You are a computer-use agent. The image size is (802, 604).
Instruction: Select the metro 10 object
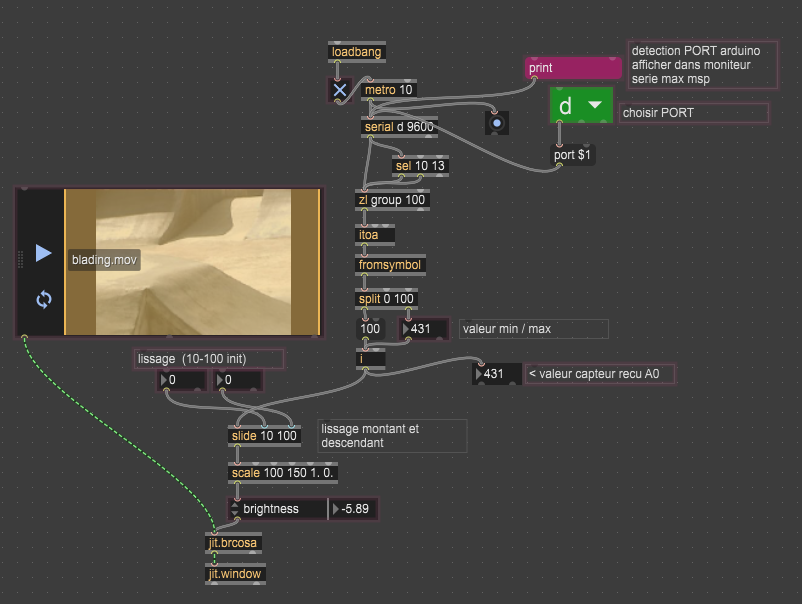click(388, 90)
